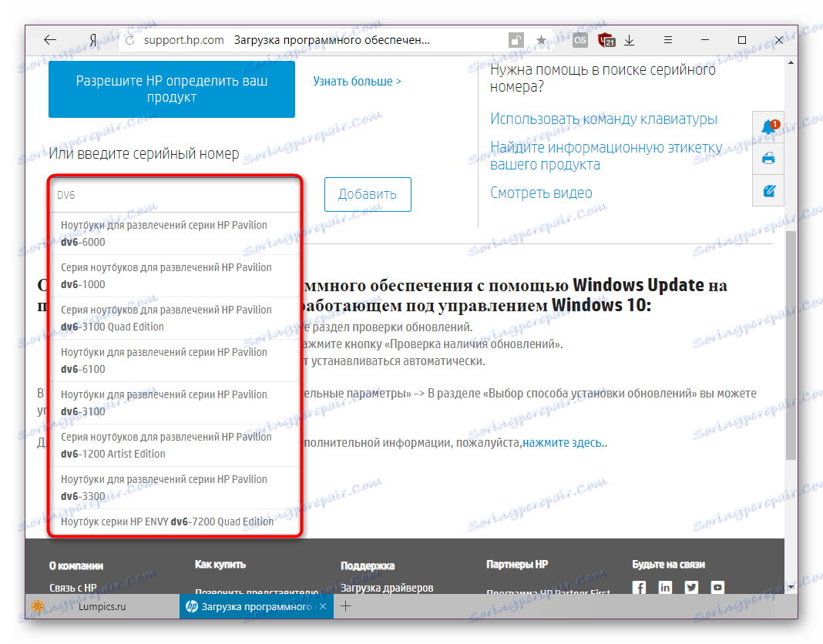Print the page using sidebar printer icon
Image resolution: width=823 pixels, height=644 pixels.
click(768, 158)
